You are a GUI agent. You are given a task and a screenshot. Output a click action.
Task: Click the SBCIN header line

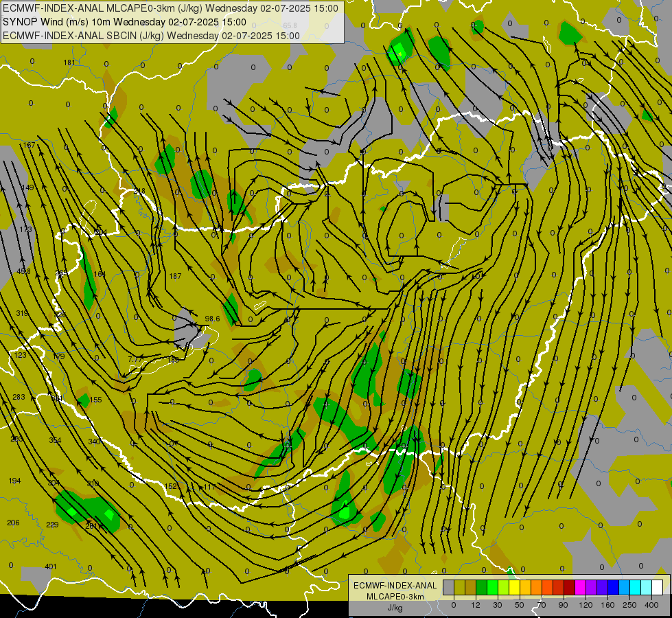(x=151, y=36)
